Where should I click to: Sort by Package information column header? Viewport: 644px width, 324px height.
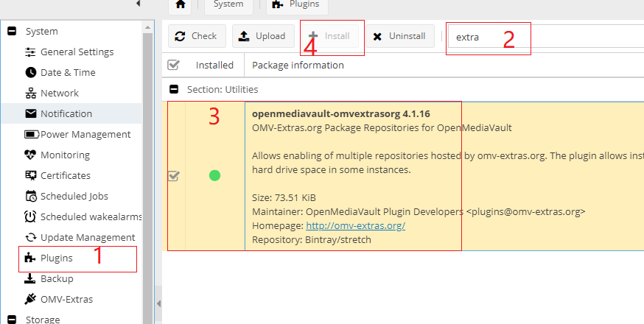coord(298,65)
